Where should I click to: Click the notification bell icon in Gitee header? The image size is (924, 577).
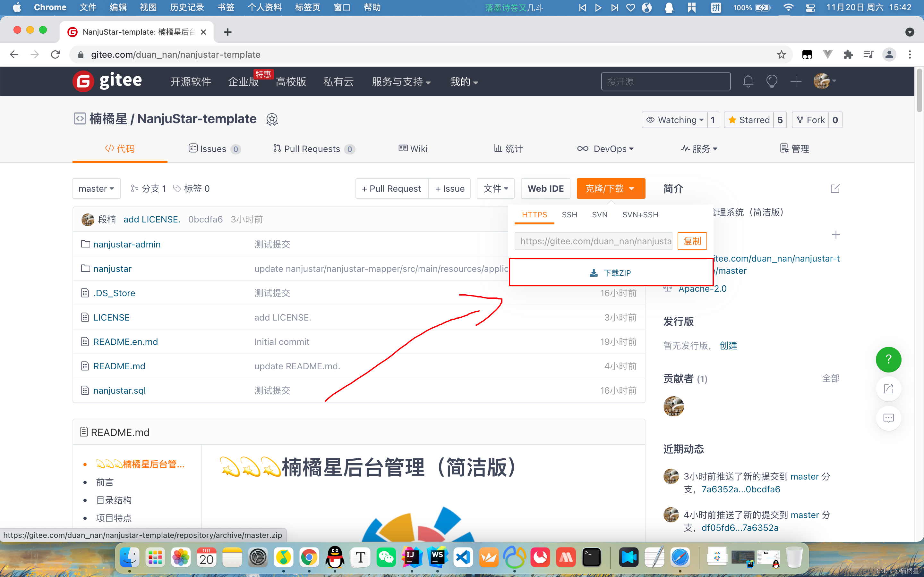point(748,81)
